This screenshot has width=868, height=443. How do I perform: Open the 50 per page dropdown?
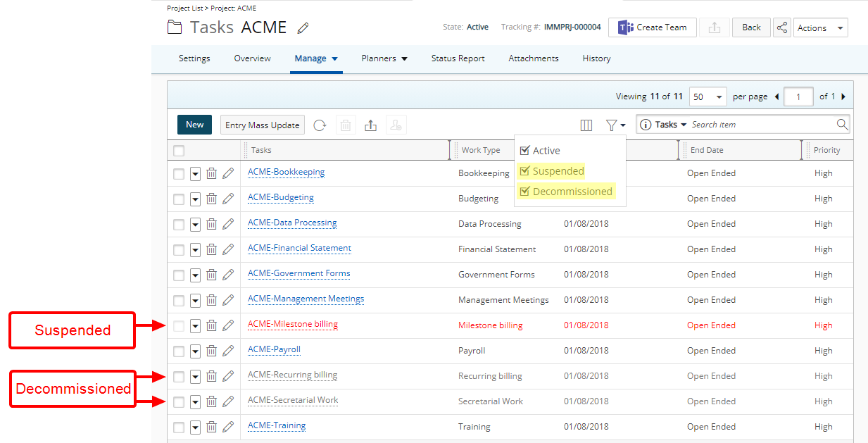708,96
